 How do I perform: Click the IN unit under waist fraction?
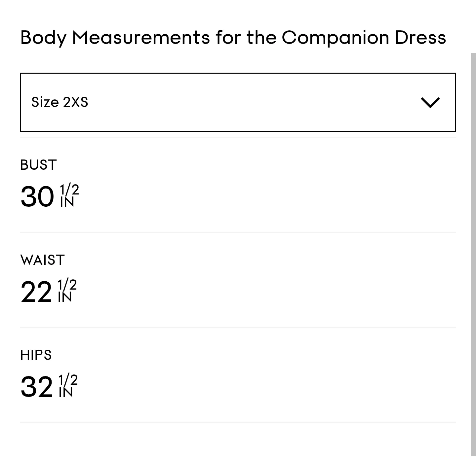[65, 298]
